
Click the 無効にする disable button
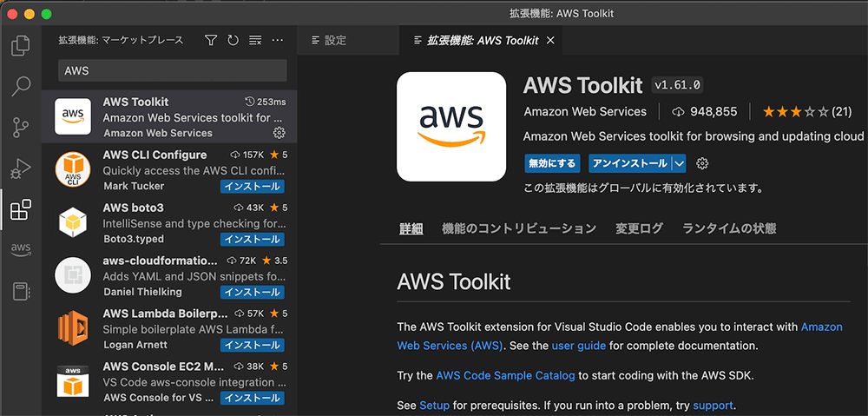[552, 163]
